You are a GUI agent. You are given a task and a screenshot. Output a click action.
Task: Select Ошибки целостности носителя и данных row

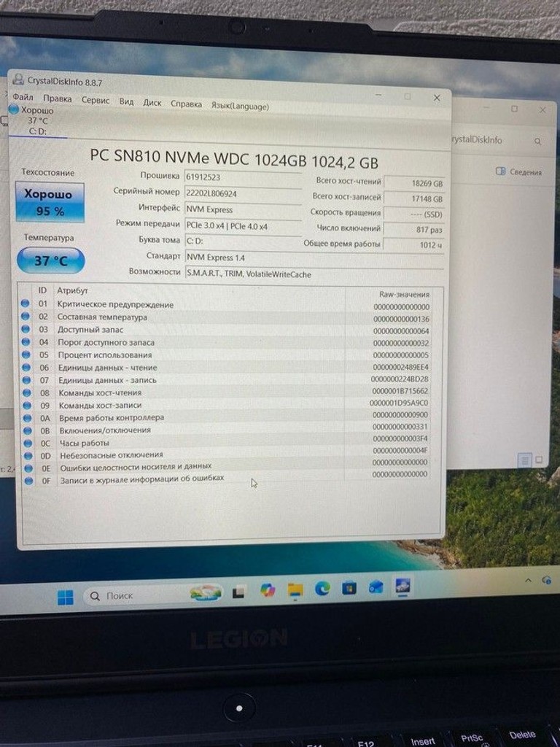227,465
